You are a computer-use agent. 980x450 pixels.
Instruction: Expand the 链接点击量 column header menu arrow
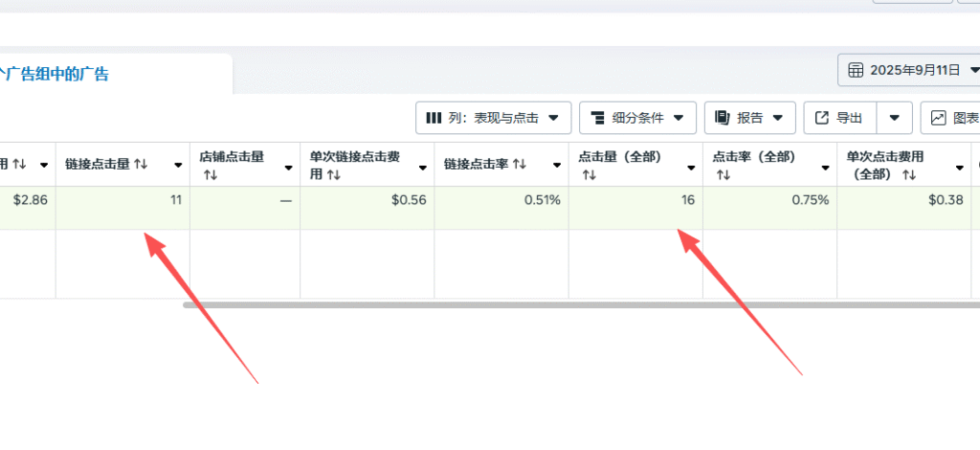(x=178, y=166)
